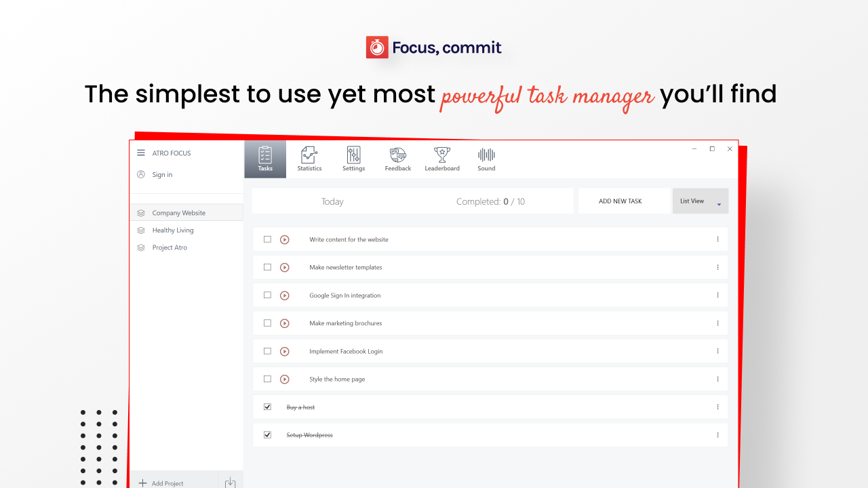The image size is (868, 488).
Task: Open options menu for Google Sign In integration
Action: click(717, 296)
